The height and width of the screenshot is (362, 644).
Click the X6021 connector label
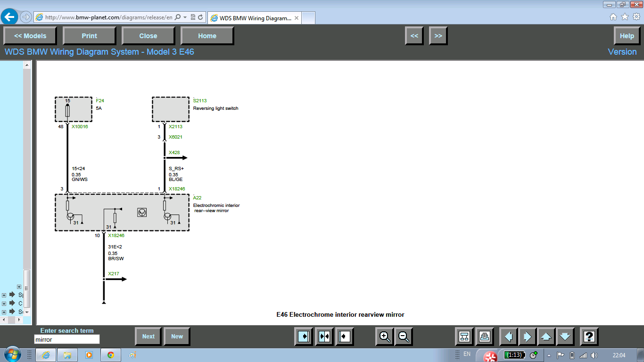[175, 137]
